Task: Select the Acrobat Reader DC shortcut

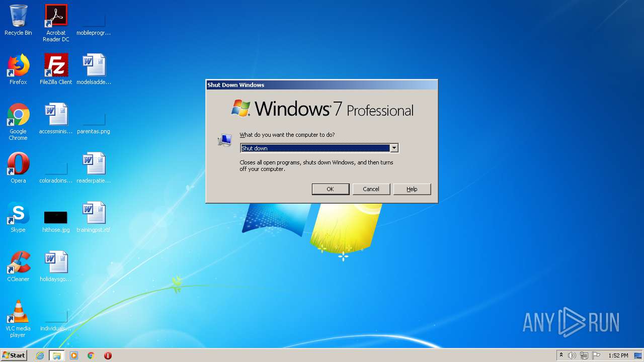Action: click(x=56, y=23)
